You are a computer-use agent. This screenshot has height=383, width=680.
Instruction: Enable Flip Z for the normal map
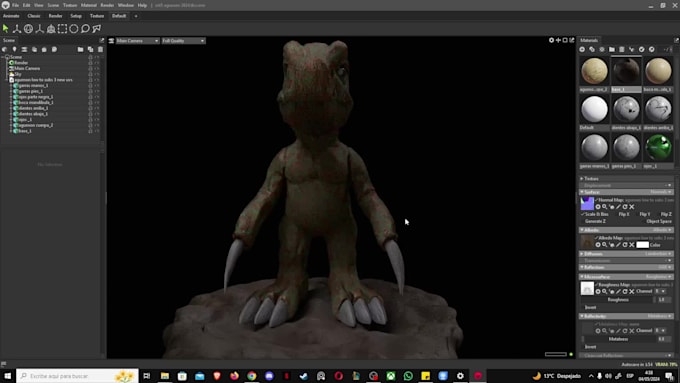pos(666,214)
